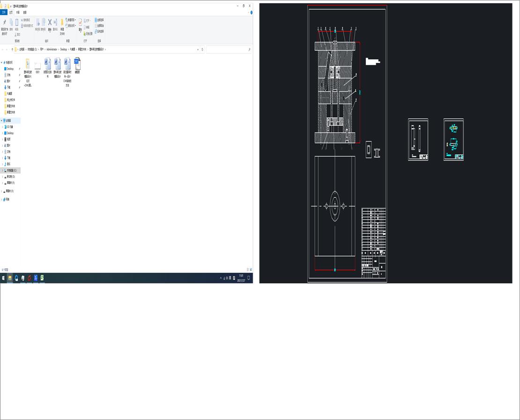520x420 pixels.
Task: Click Music under This PC
Action: point(8,164)
